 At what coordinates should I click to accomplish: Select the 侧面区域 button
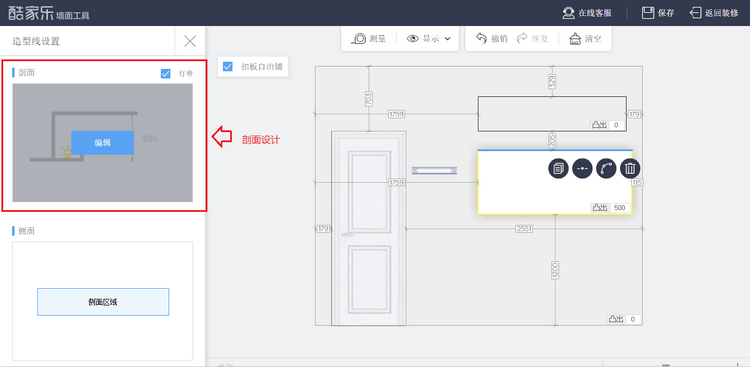pyautogui.click(x=103, y=302)
